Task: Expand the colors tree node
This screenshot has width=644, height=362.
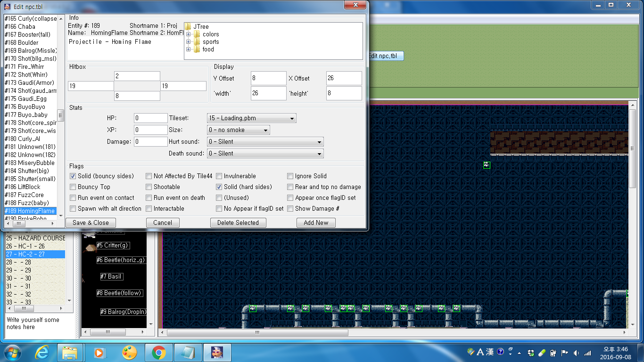Action: point(189,34)
